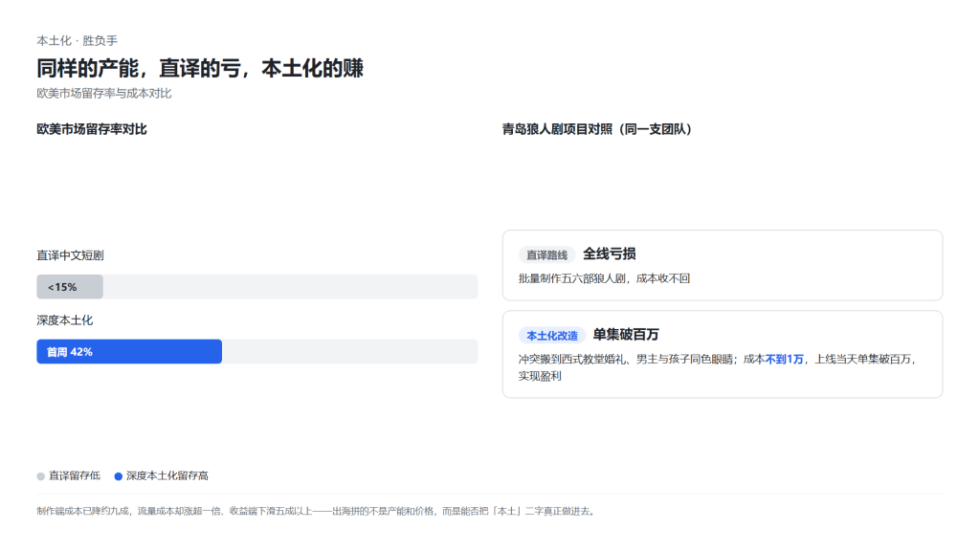Click the title '同样的产能，直译的亏，本土化的赚'
980x551 pixels.
pyautogui.click(x=200, y=68)
